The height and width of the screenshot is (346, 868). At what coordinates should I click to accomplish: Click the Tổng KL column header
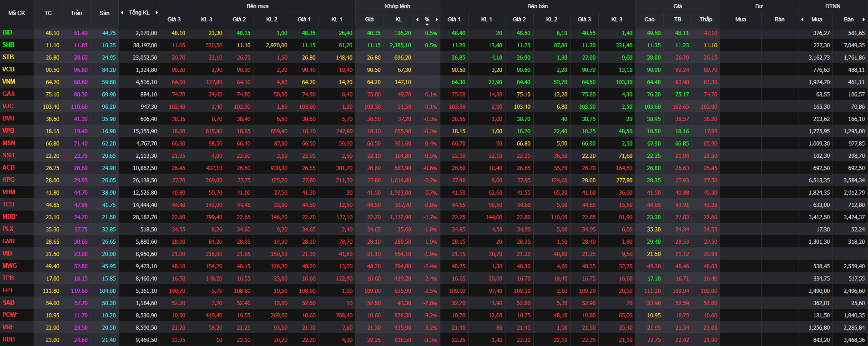coord(139,13)
